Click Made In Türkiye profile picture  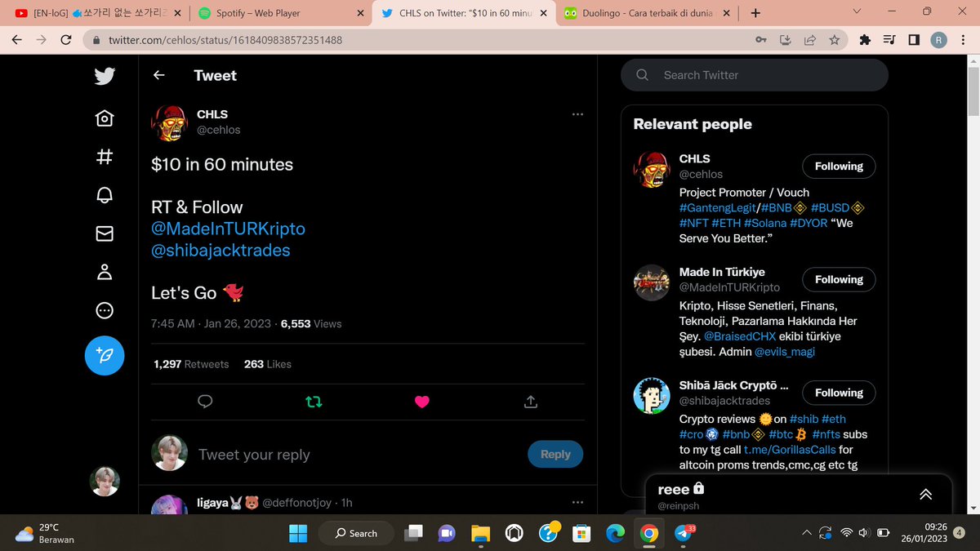coord(652,282)
